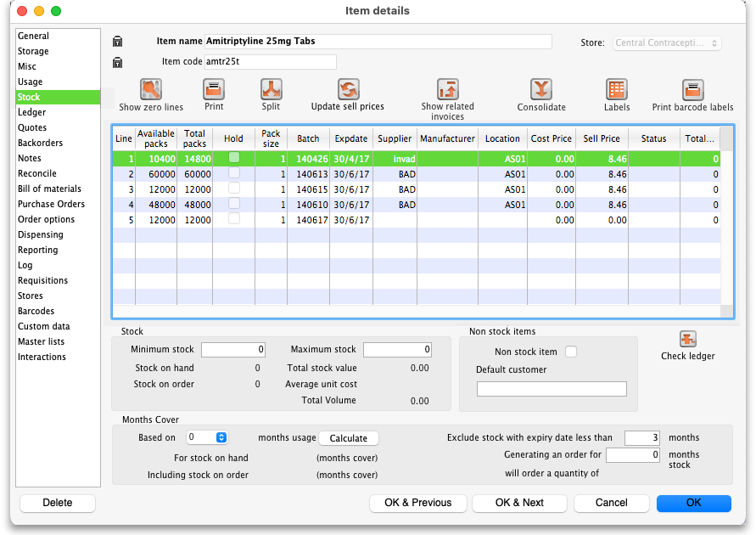Click the OK & Next button
Image resolution: width=756 pixels, height=535 pixels.
519,503
